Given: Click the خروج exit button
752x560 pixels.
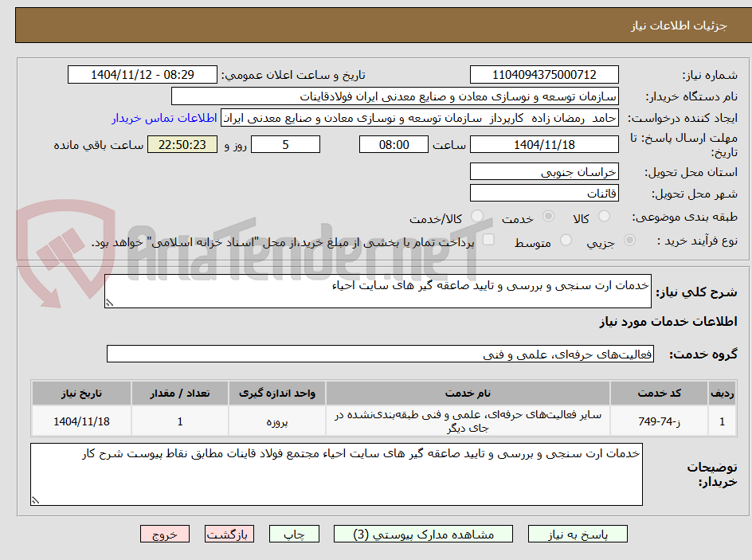Looking at the screenshot, I should point(164,534).
